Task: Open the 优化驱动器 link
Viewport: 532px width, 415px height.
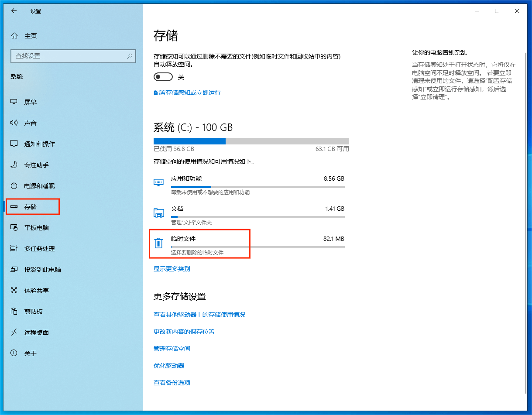Action: click(168, 366)
